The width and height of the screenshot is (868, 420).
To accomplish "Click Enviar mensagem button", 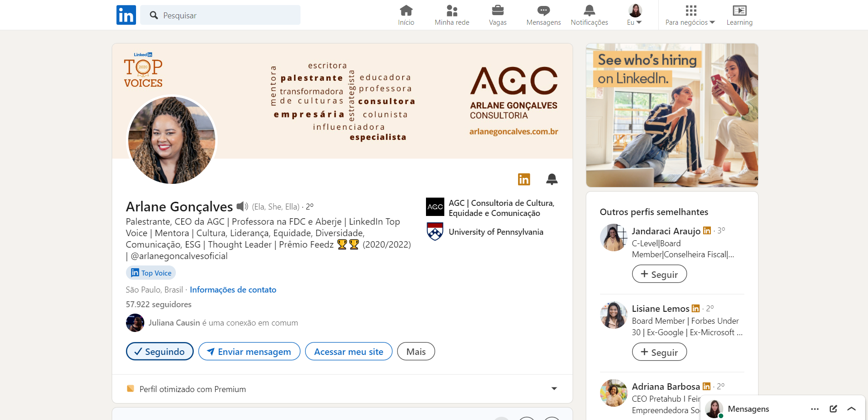I will tap(249, 351).
